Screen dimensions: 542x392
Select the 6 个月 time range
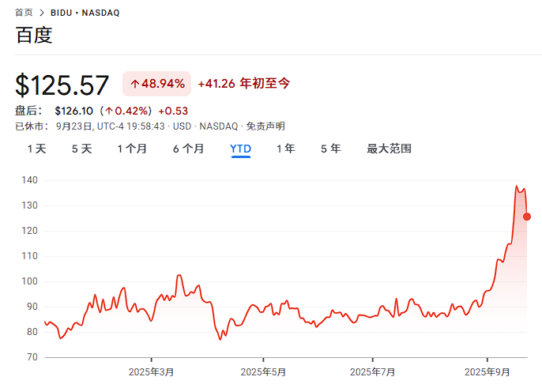pyautogui.click(x=188, y=149)
